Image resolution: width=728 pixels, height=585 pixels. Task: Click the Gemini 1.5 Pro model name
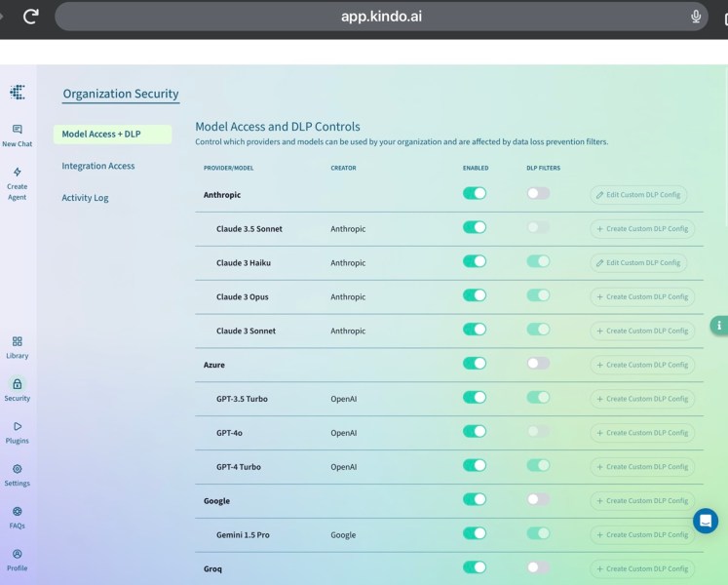243,535
